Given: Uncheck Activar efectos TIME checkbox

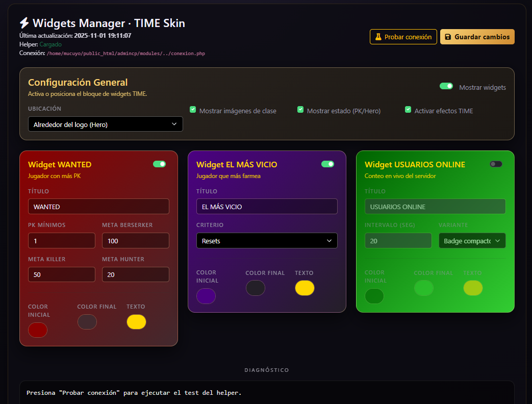Looking at the screenshot, I should pos(408,110).
